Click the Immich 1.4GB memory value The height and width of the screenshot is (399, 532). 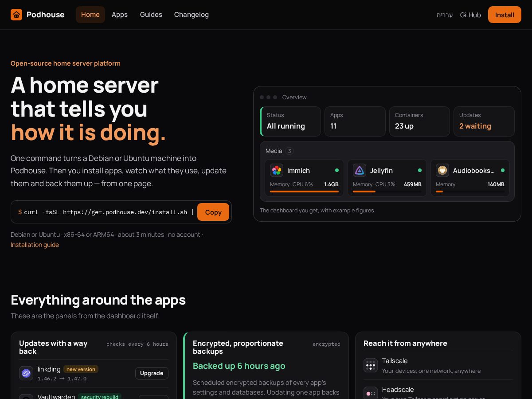[331, 184]
